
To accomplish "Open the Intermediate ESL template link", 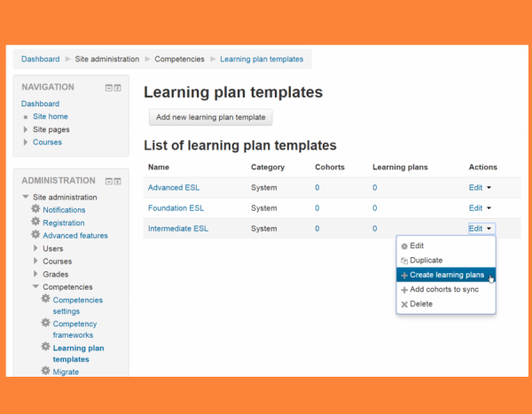I will (178, 229).
